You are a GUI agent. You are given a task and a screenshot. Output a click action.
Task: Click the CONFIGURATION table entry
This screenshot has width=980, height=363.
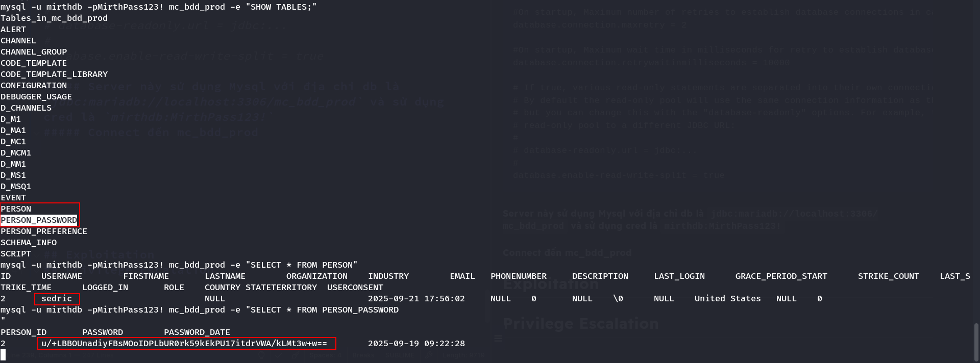34,86
